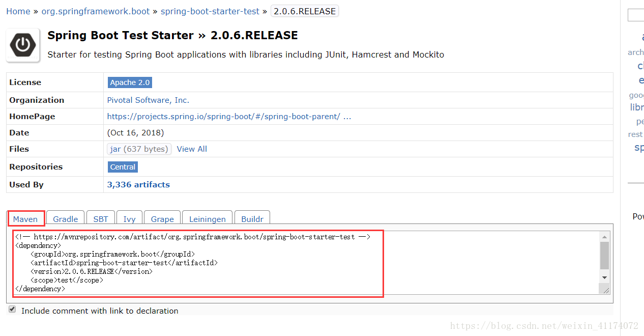Select the Maven tab
The width and height of the screenshot is (644, 336).
tap(25, 219)
